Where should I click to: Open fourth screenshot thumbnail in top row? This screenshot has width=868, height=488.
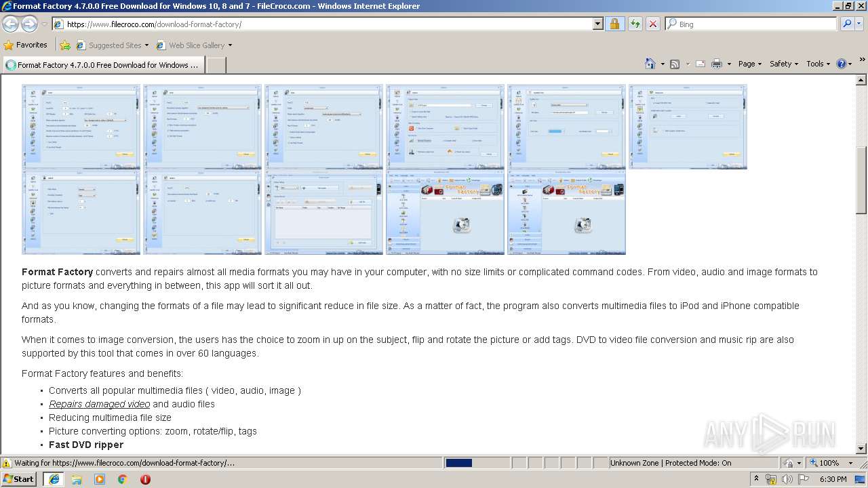[446, 127]
